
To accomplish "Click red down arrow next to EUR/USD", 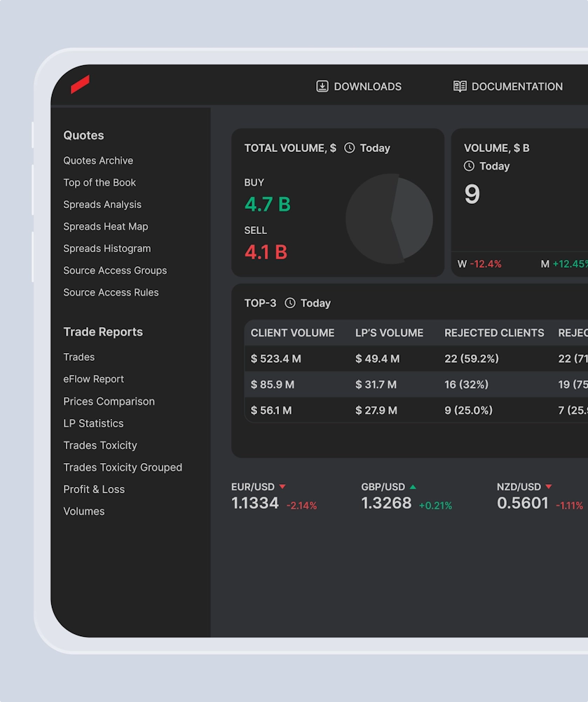I will point(282,487).
